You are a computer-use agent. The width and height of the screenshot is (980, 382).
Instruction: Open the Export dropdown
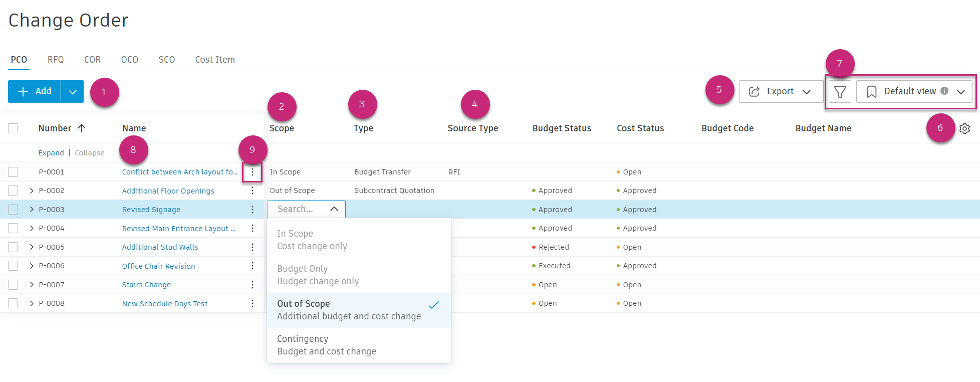[x=780, y=92]
